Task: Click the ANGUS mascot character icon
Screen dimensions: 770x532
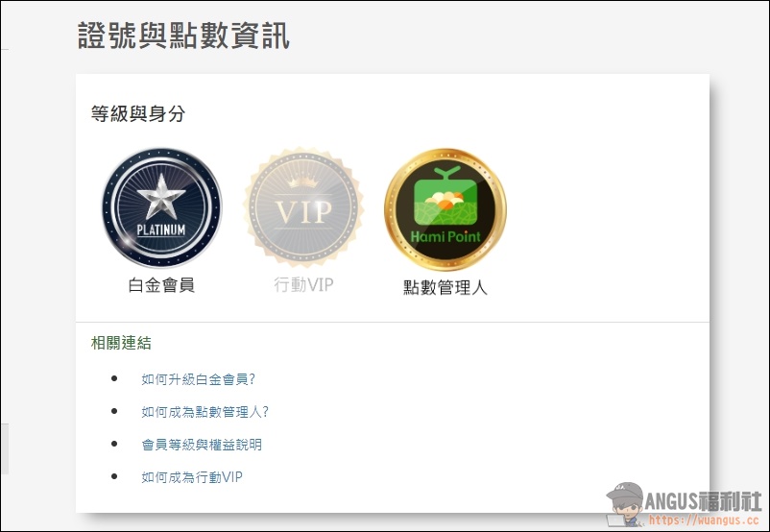Action: 625,504
